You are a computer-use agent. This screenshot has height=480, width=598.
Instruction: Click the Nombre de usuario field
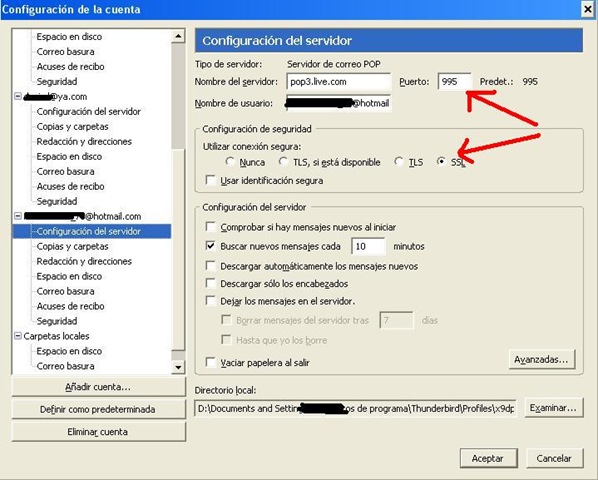click(x=339, y=103)
